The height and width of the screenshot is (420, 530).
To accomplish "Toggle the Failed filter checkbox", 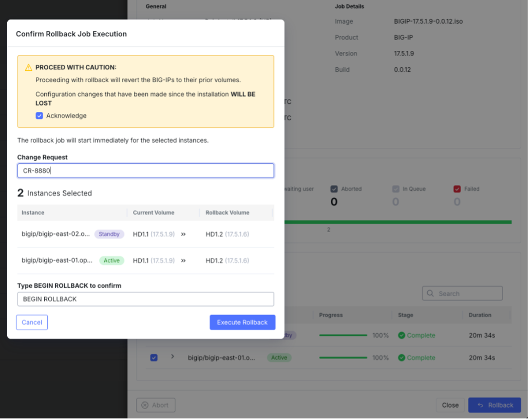I will click(458, 189).
